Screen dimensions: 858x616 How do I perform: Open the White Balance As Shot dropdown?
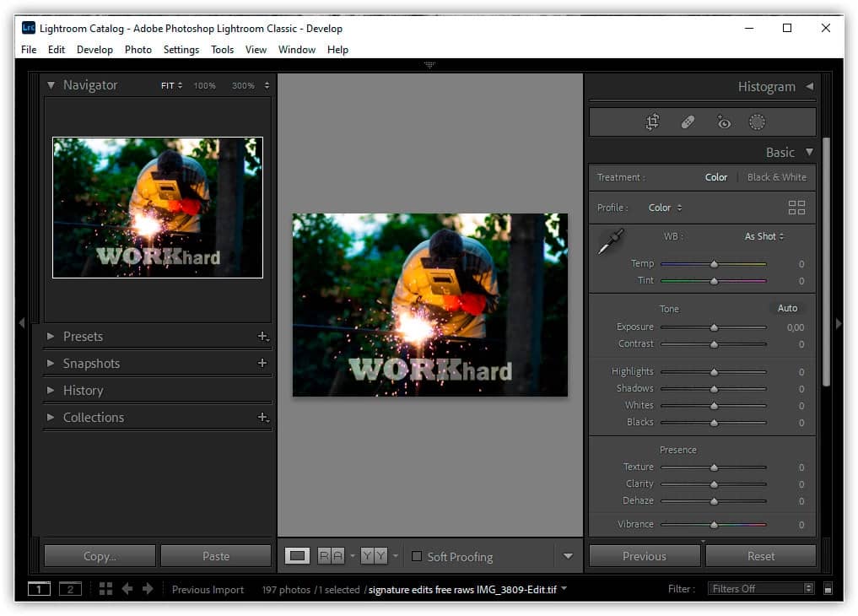pos(764,236)
